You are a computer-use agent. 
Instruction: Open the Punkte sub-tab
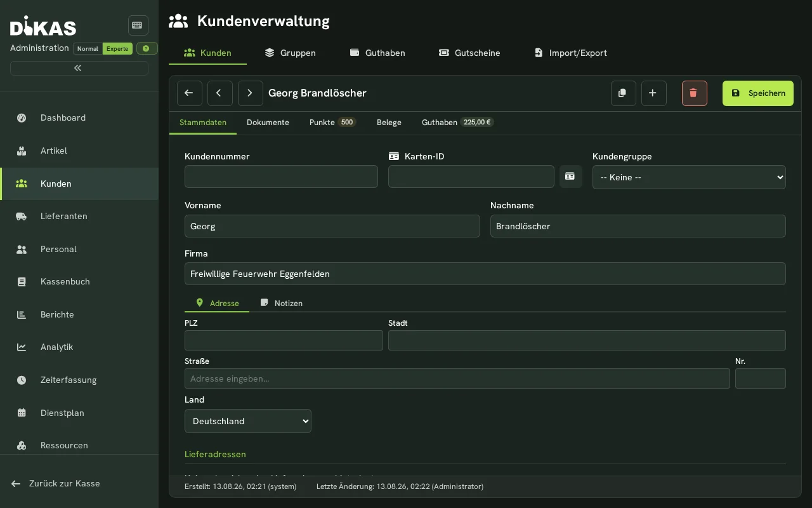[333, 123]
